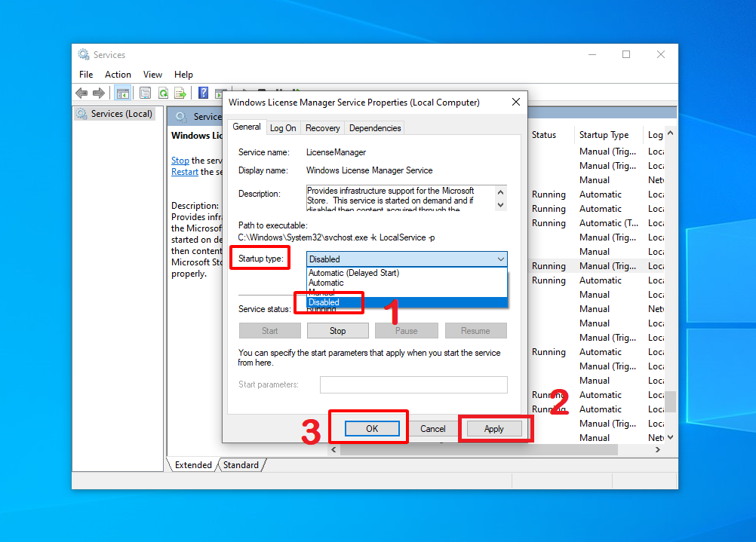The width and height of the screenshot is (756, 542).
Task: Click the Stop the service link
Action: pyautogui.click(x=180, y=161)
